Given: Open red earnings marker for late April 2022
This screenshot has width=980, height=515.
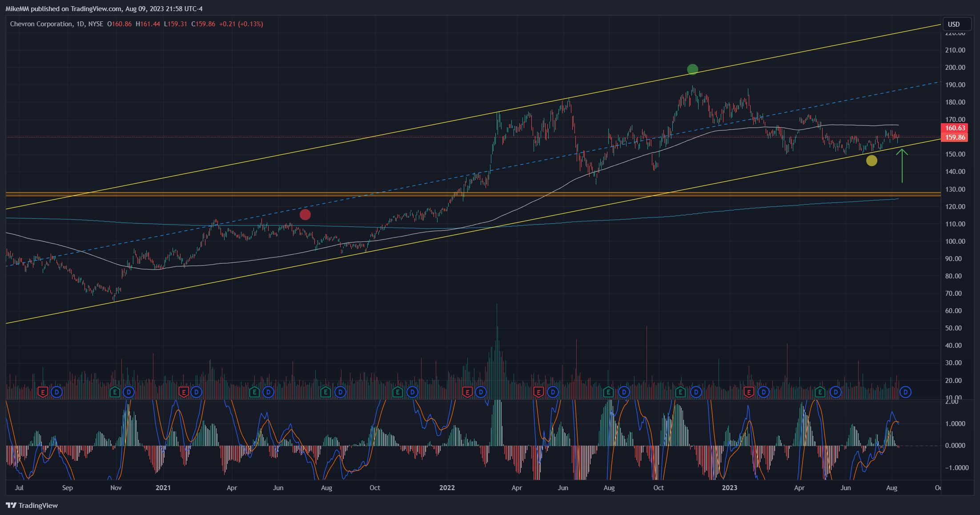Looking at the screenshot, I should click(538, 392).
